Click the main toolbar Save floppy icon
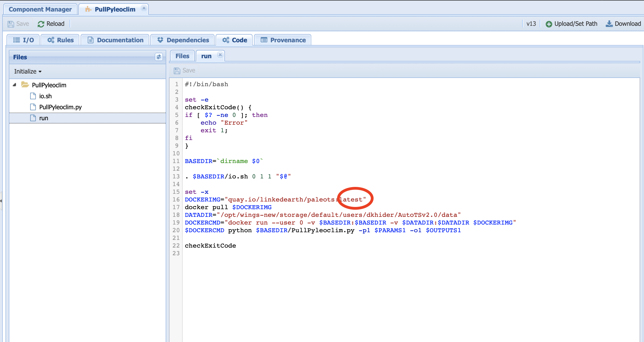 pyautogui.click(x=11, y=24)
